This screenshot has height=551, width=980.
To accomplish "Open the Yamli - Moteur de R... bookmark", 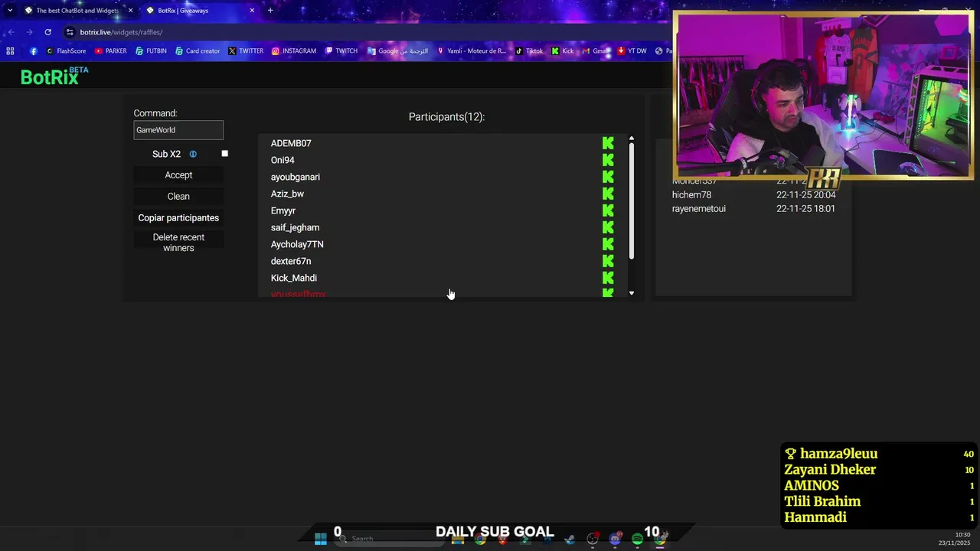I will (471, 51).
